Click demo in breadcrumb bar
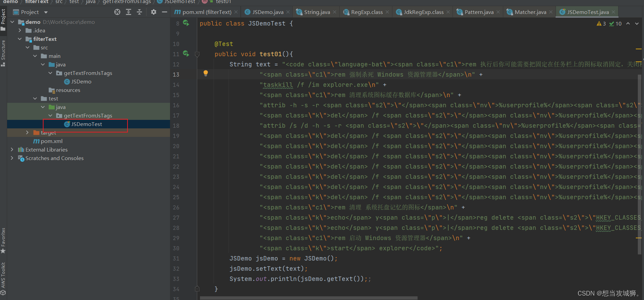Viewport: 644px width, 300px height. click(11, 2)
